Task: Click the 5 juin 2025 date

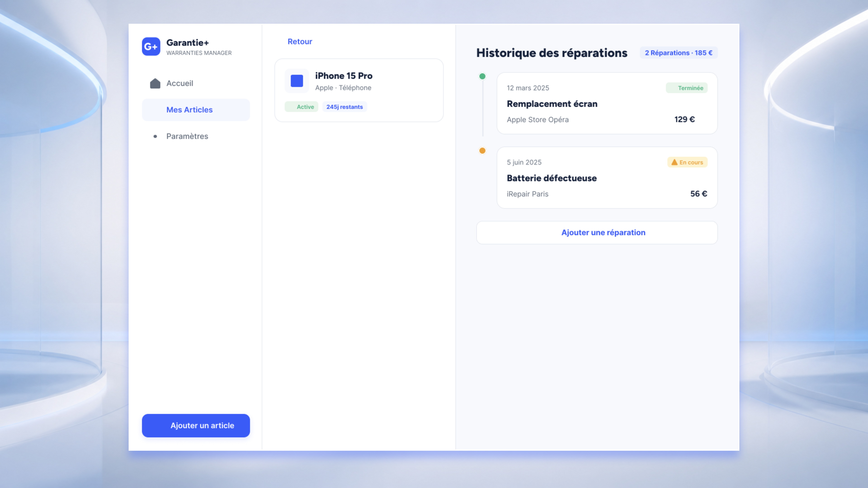Action: (x=524, y=162)
